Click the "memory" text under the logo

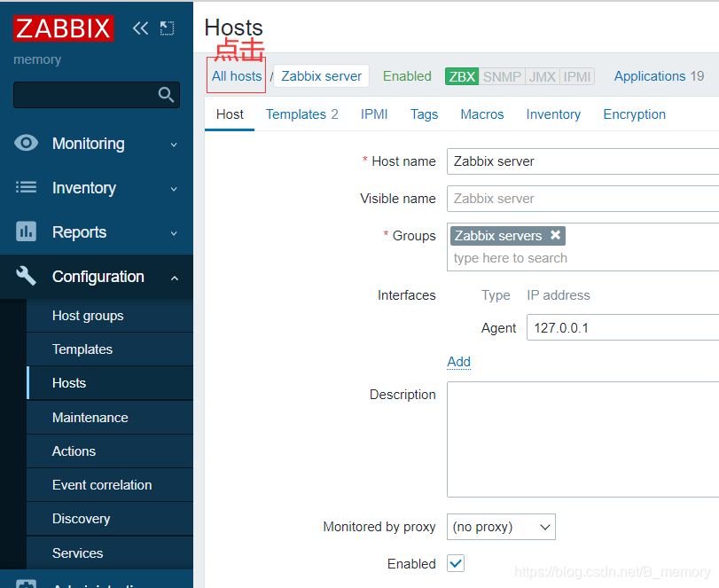click(37, 59)
